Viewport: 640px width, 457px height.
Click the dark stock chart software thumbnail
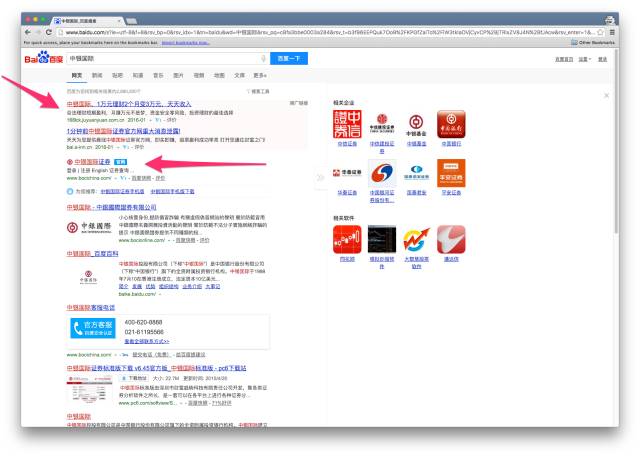click(382, 239)
